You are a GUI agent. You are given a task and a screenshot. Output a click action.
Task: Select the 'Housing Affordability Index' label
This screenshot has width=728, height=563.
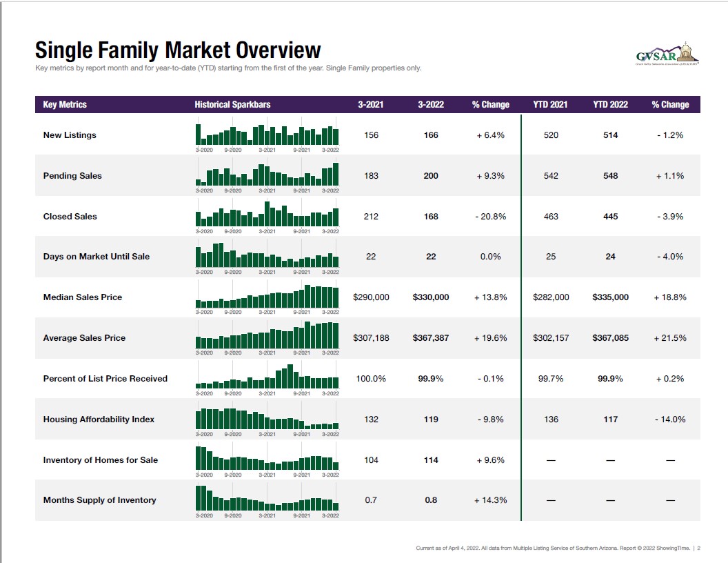pyautogui.click(x=99, y=419)
